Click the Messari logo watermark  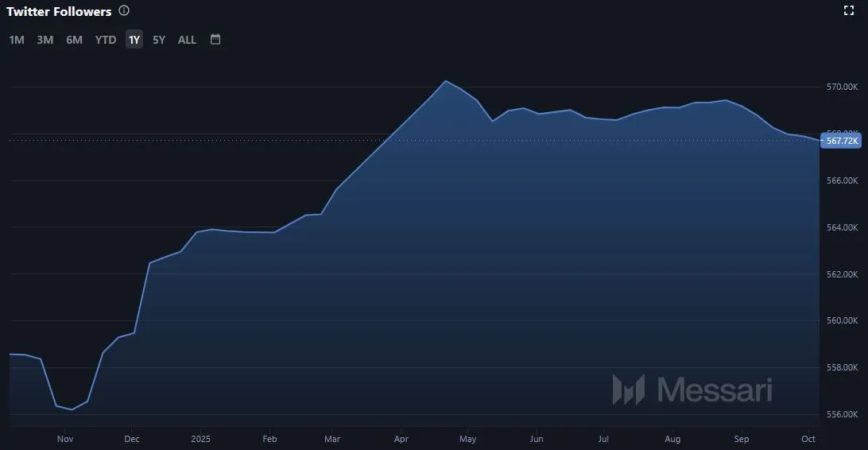click(628, 390)
